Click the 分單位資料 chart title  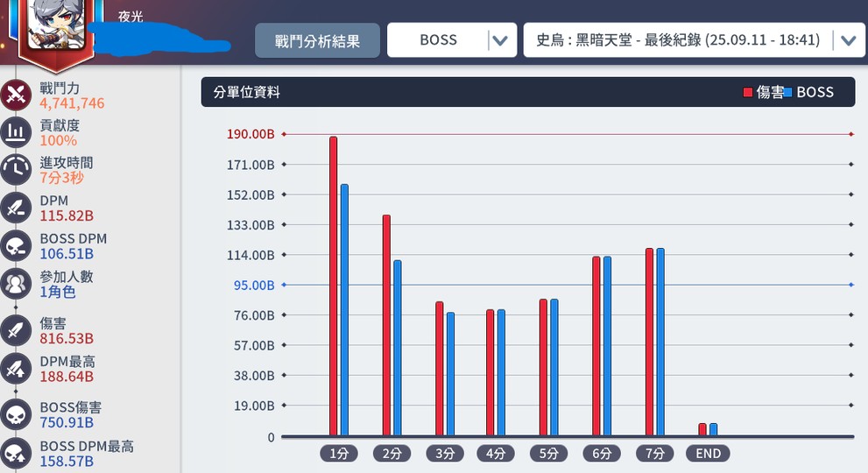pyautogui.click(x=247, y=92)
